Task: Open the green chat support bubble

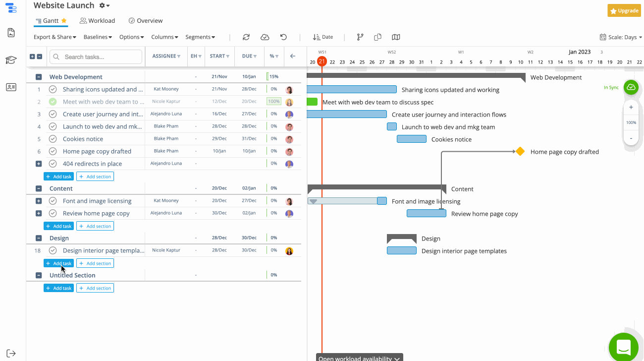Action: click(x=623, y=347)
